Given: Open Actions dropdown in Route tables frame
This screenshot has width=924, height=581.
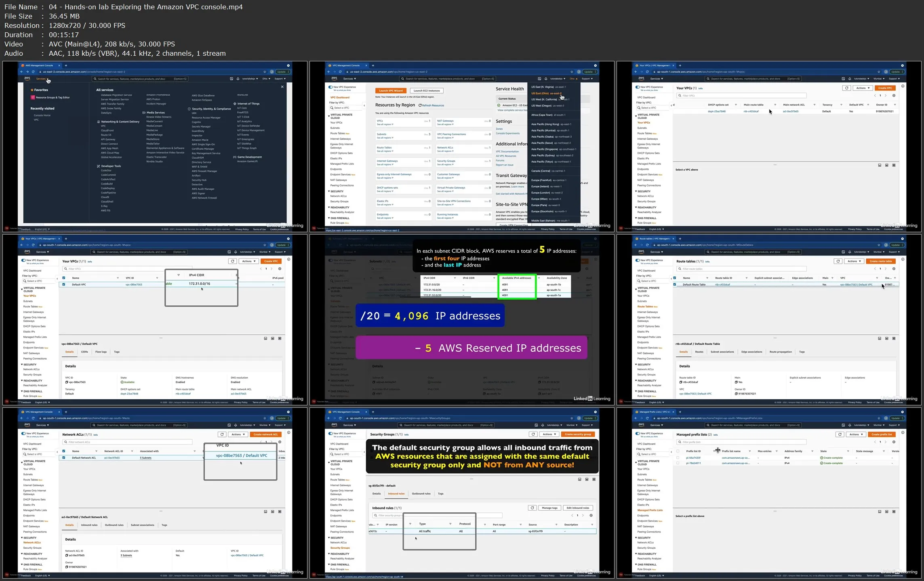Looking at the screenshot, I should click(x=854, y=261).
